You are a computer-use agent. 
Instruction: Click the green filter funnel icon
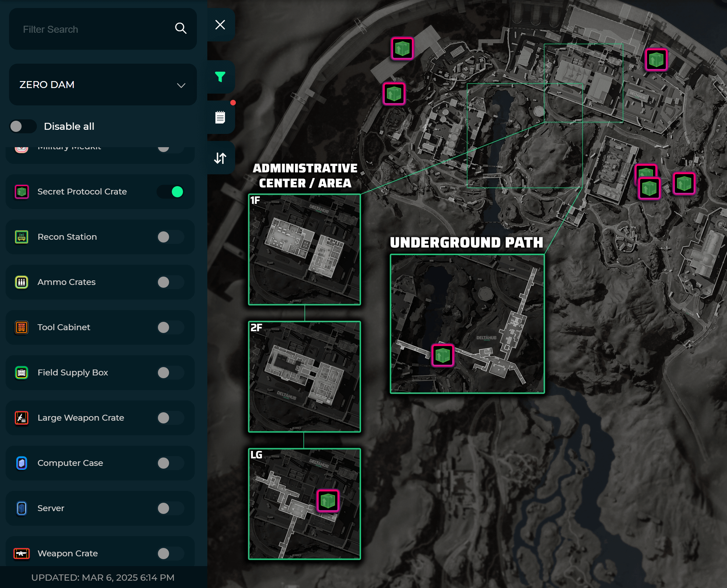point(220,77)
